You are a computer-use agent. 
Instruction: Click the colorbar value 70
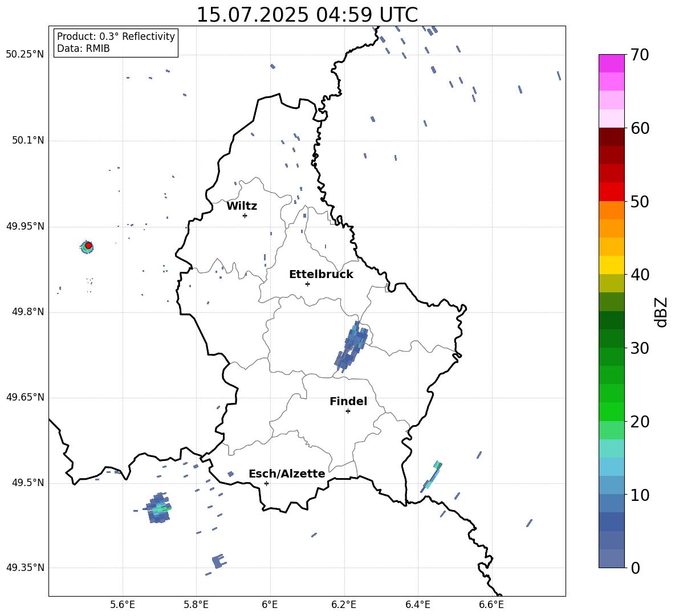point(640,55)
